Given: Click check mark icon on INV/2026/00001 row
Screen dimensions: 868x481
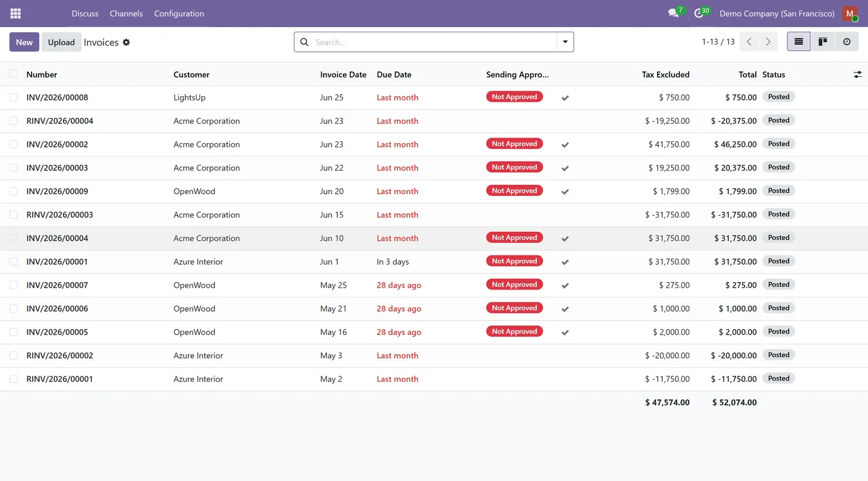Looking at the screenshot, I should pos(565,262).
